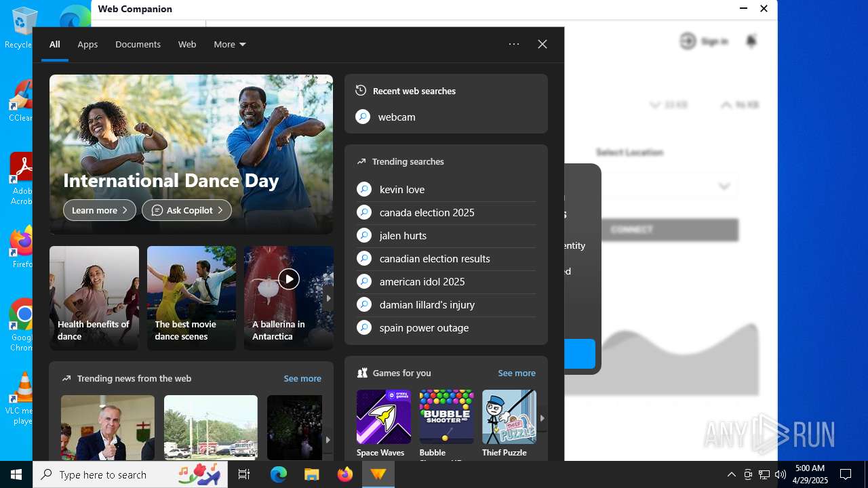868x488 pixels.
Task: Focus the taskbar search box
Action: pos(132,474)
